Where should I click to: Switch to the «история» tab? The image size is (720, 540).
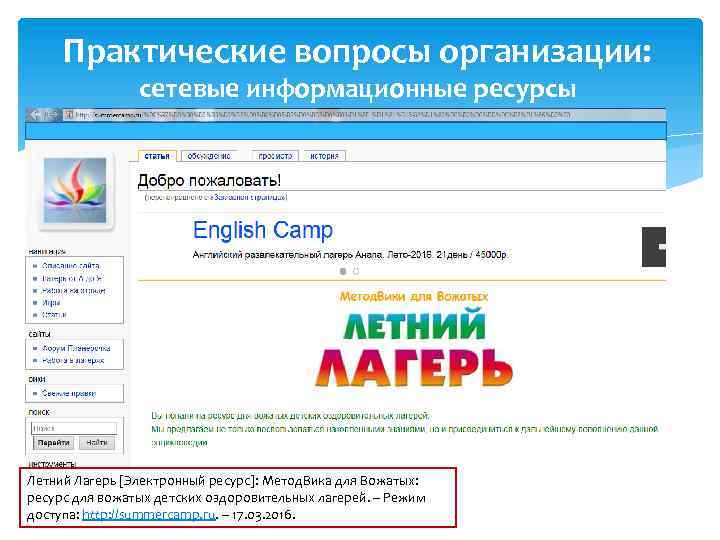(324, 156)
